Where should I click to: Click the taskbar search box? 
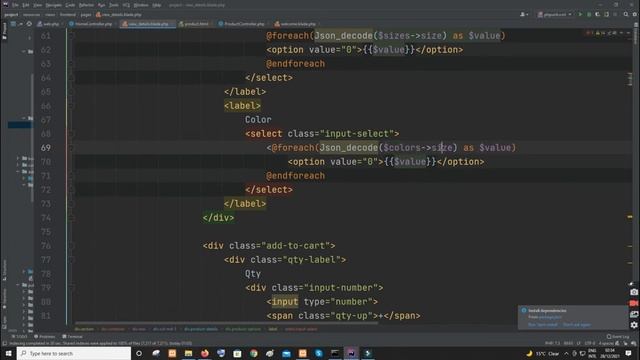tap(74, 353)
